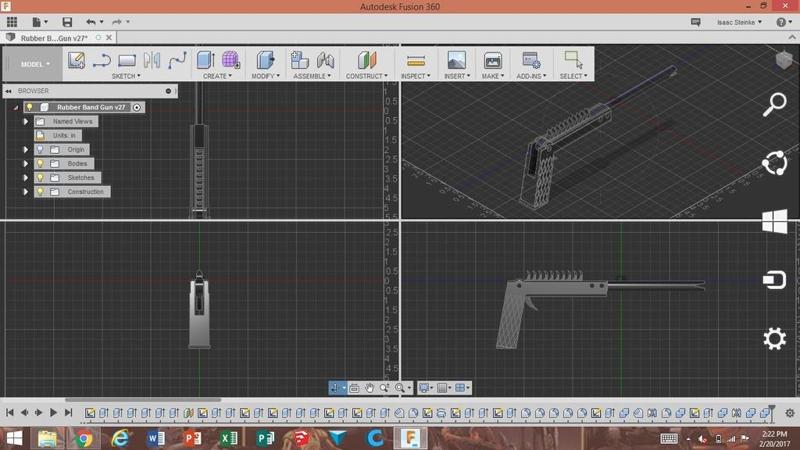Expand the Named Views tree node
This screenshot has width=800, height=450.
pos(26,121)
